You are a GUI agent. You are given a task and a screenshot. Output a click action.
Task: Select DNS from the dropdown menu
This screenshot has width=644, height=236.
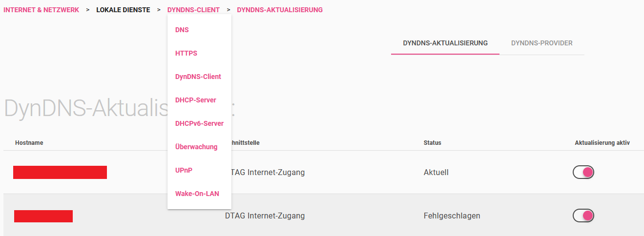[182, 30]
